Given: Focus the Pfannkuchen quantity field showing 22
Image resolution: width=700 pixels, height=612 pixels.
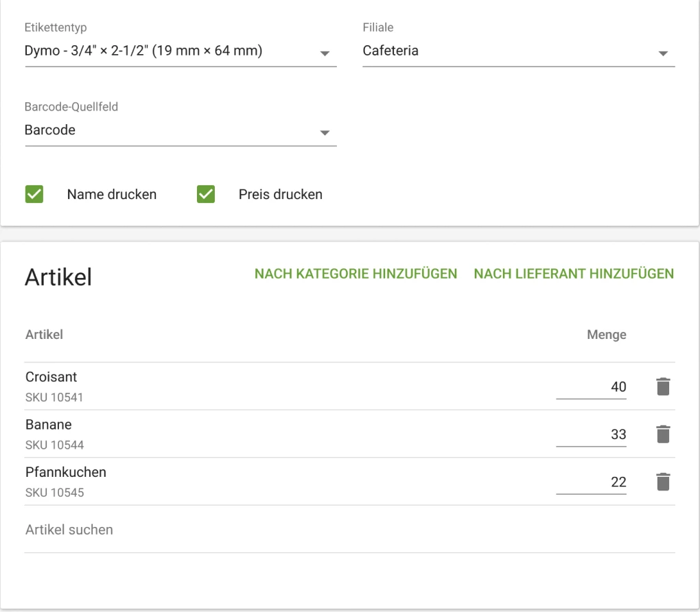Looking at the screenshot, I should pos(592,482).
